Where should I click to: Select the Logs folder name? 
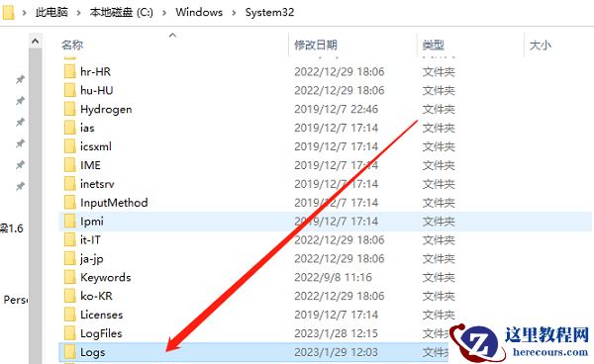pyautogui.click(x=93, y=353)
